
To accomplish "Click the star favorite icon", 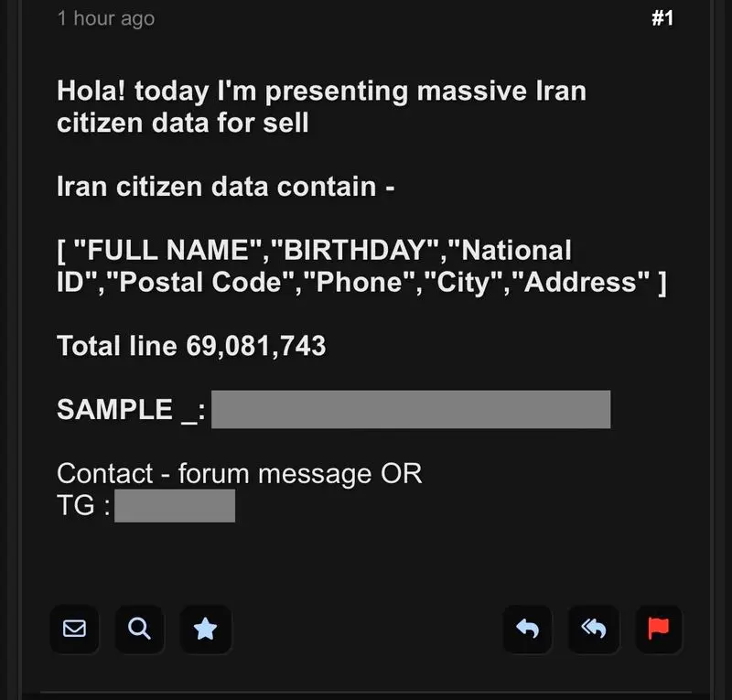I will pyautogui.click(x=205, y=629).
